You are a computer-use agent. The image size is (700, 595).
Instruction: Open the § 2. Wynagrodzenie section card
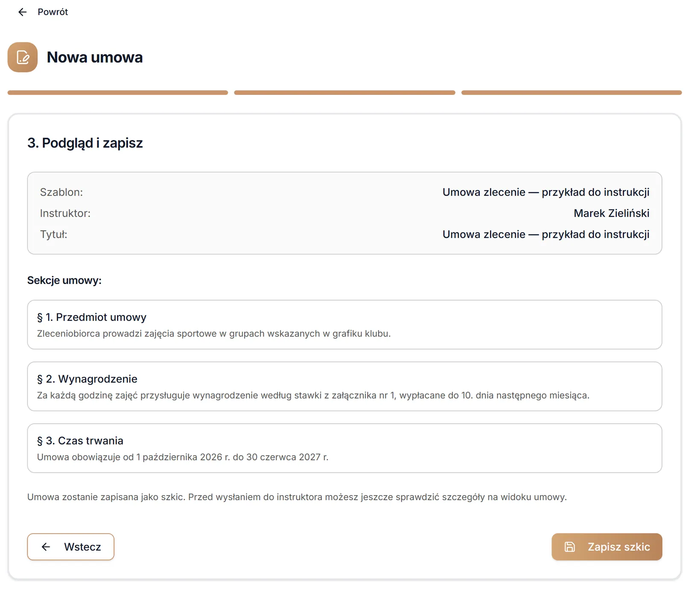pyautogui.click(x=344, y=387)
